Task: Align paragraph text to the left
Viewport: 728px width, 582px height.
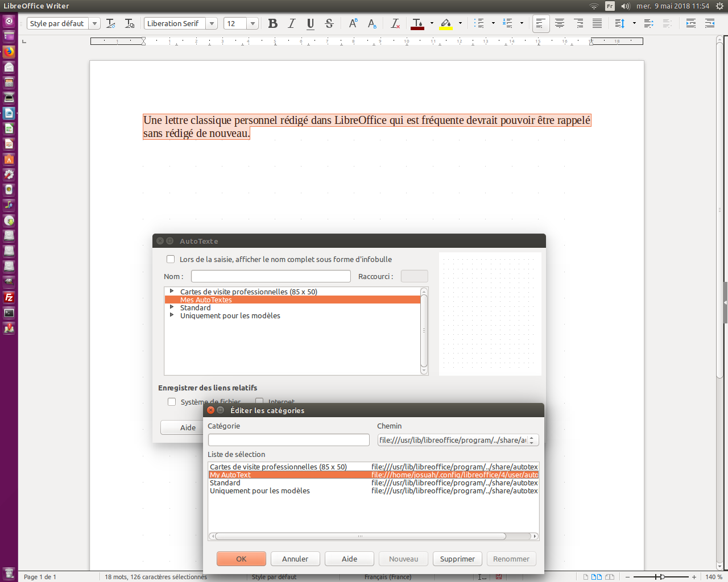Action: coord(540,23)
